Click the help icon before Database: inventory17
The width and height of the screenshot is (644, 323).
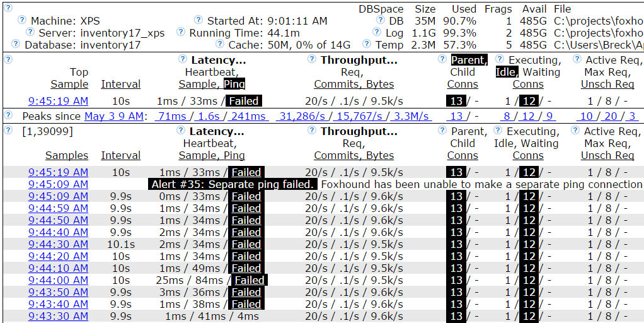(16, 44)
